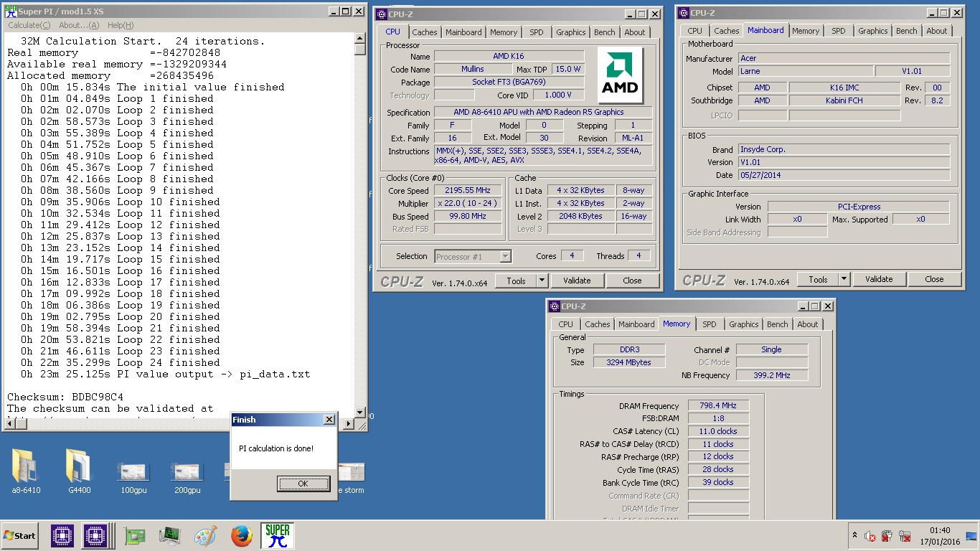Screen dimensions: 980x551
Task: Open the Bench tab in the CPU window
Action: [605, 32]
